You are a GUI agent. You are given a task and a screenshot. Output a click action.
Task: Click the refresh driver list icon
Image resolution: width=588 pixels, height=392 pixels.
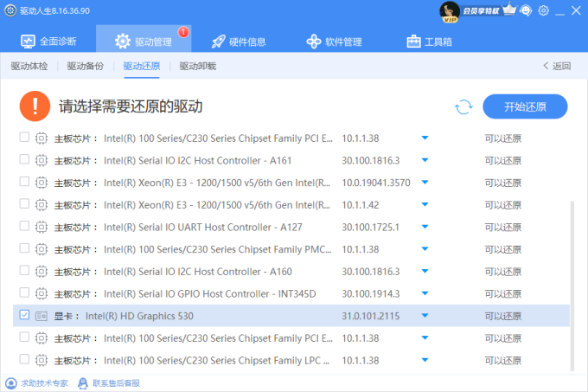(463, 107)
